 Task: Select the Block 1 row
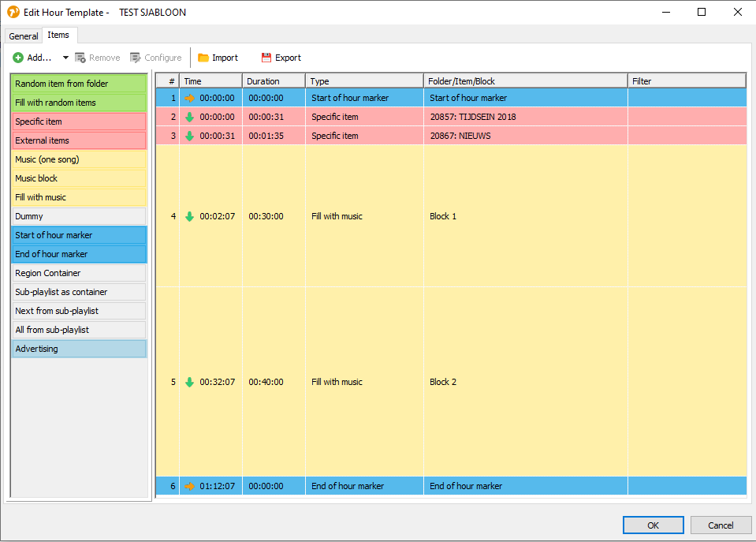(451, 216)
